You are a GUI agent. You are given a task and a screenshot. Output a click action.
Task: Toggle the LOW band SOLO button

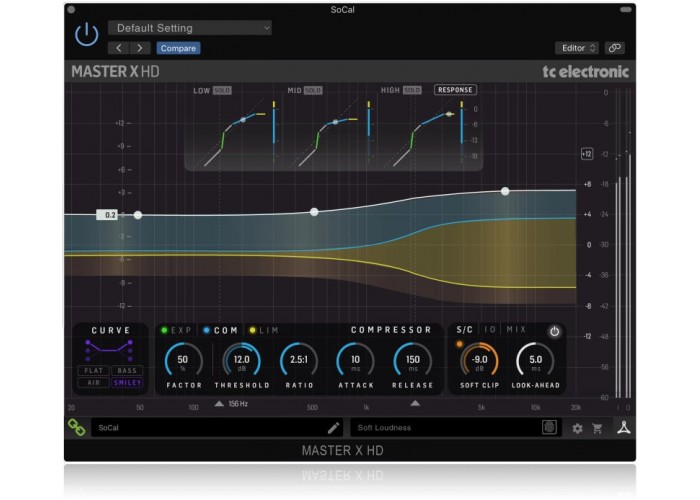tap(222, 91)
